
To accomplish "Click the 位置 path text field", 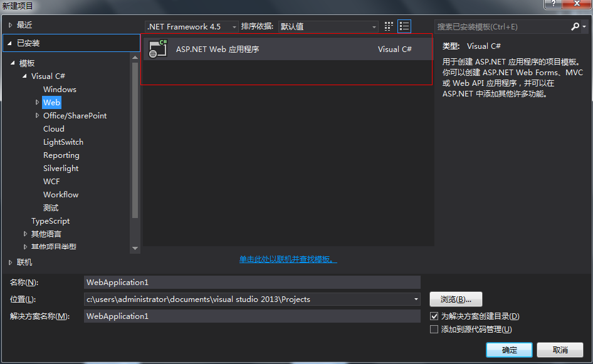I will pos(248,299).
